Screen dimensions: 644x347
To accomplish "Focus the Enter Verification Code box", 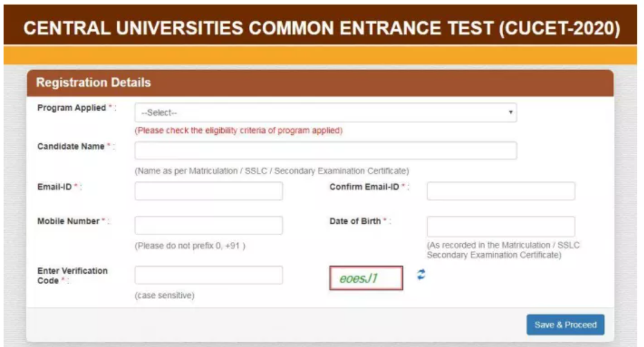I will coord(208,275).
